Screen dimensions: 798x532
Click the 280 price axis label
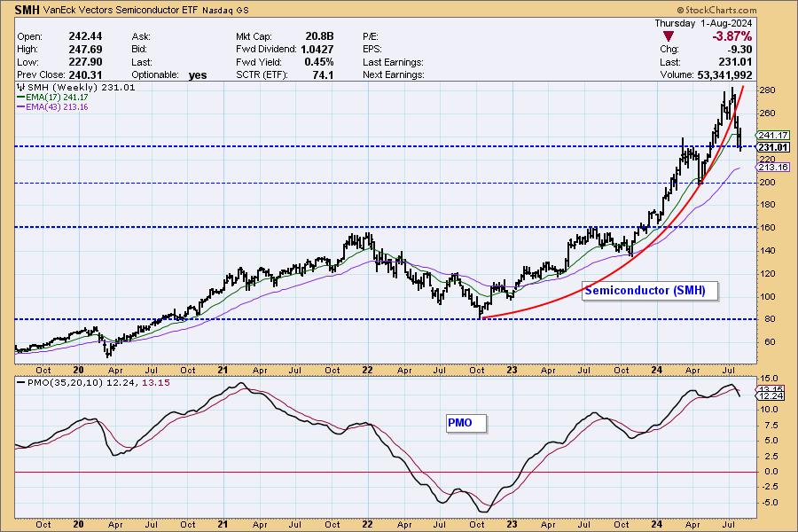pos(767,90)
